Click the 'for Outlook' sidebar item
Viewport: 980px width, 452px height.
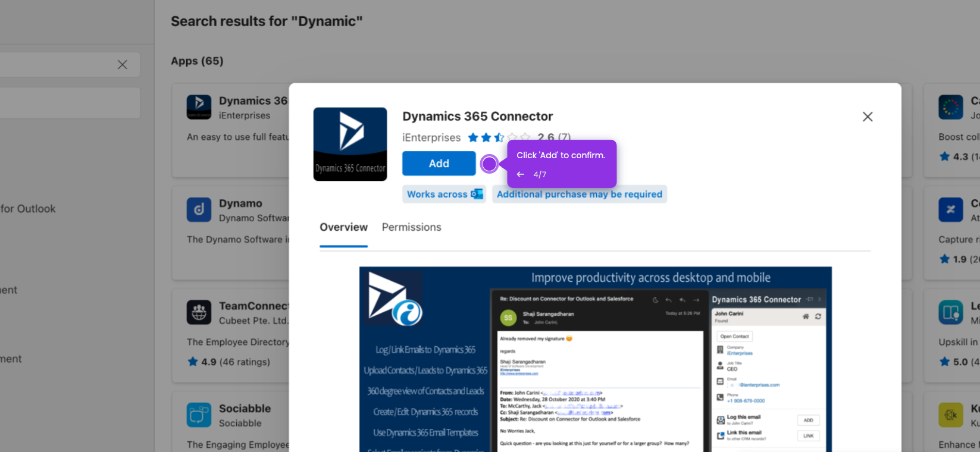[x=28, y=209]
